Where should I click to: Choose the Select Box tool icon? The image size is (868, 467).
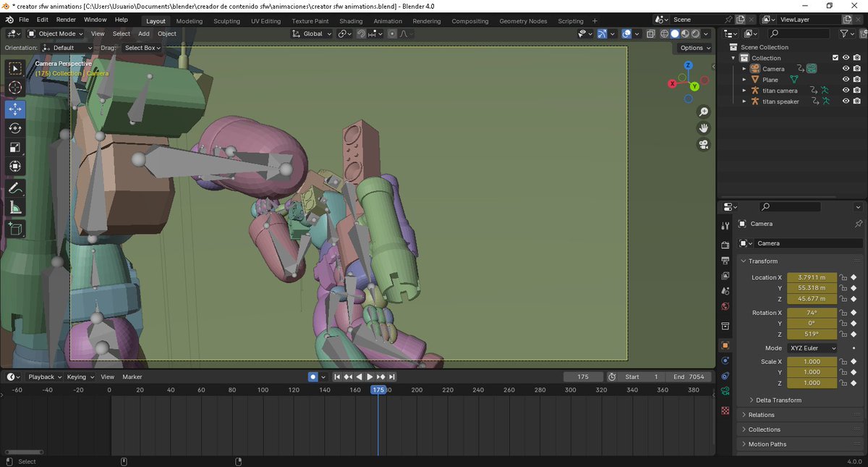coord(15,69)
